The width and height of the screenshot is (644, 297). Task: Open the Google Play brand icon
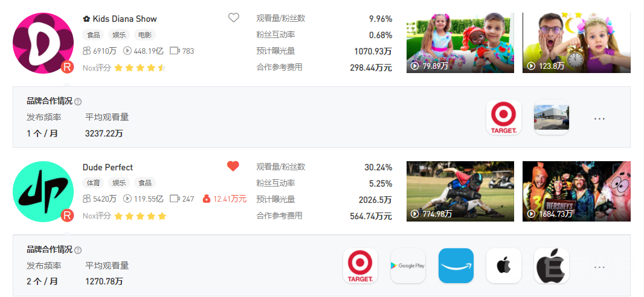408,266
